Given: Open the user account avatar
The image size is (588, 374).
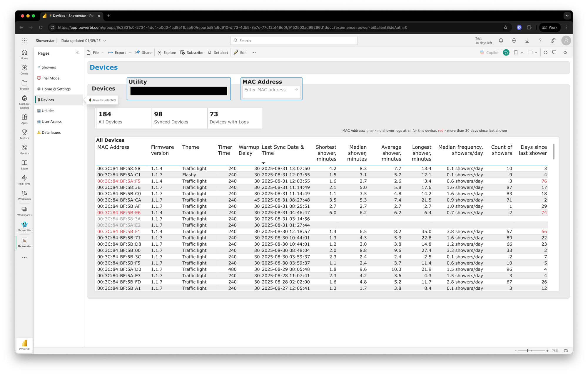Looking at the screenshot, I should pos(566,41).
